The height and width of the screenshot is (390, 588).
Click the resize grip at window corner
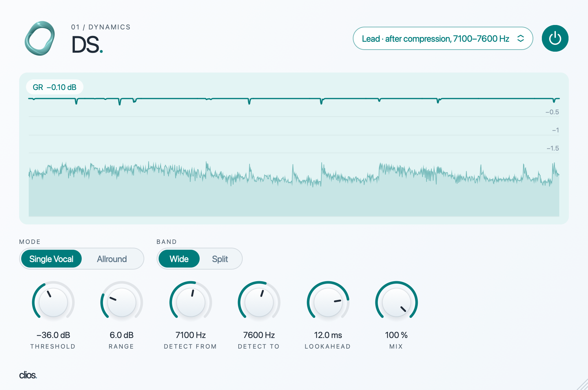pos(583,385)
